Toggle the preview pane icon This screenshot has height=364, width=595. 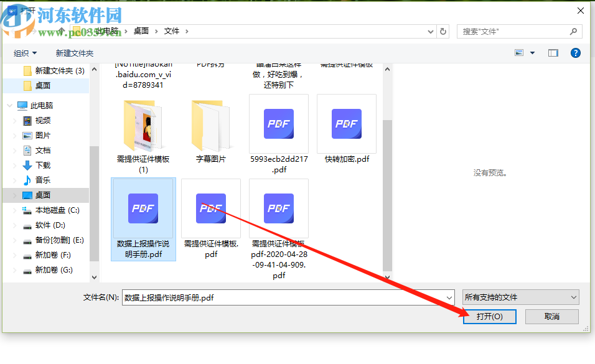[x=553, y=52]
